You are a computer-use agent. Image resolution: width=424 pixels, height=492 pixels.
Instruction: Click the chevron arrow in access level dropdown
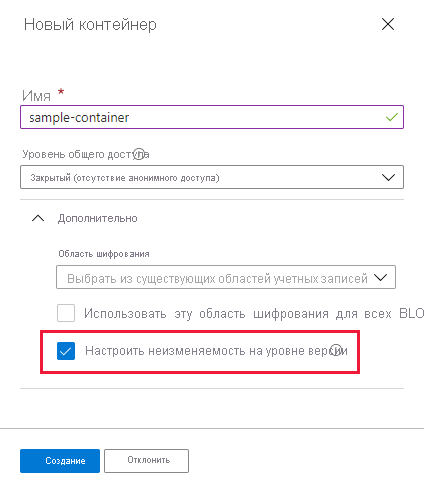click(x=388, y=177)
